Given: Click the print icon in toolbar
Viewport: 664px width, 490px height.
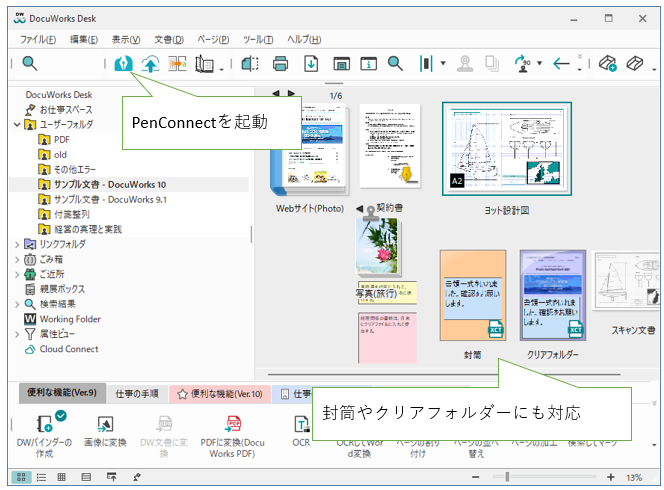Looking at the screenshot, I should 281,64.
